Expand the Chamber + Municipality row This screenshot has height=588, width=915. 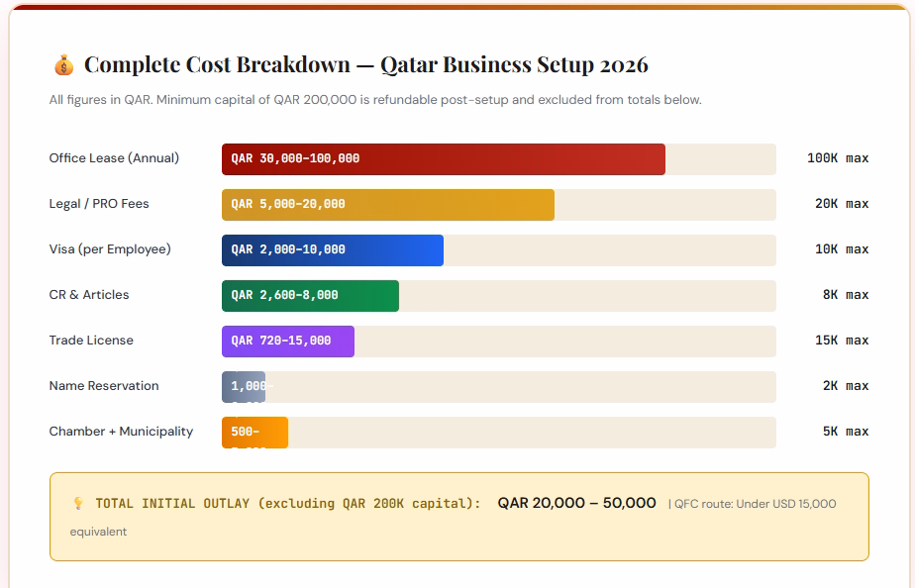121,432
